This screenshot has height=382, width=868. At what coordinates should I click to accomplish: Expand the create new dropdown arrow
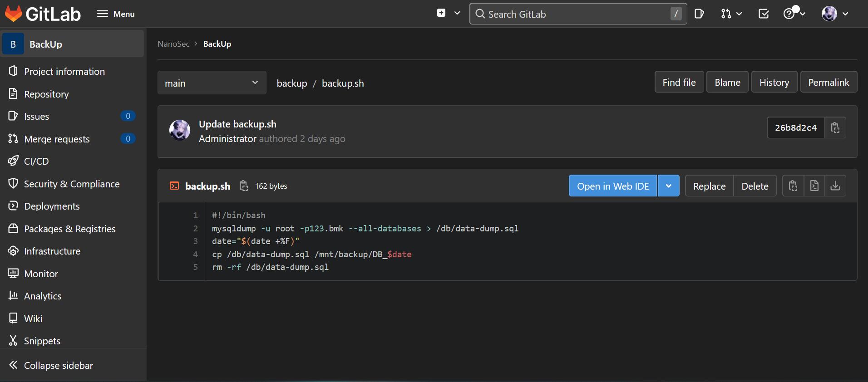tap(457, 13)
